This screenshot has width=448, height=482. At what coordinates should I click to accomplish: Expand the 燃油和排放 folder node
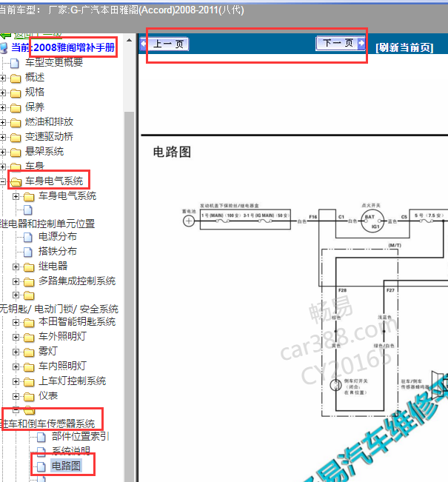[3, 122]
